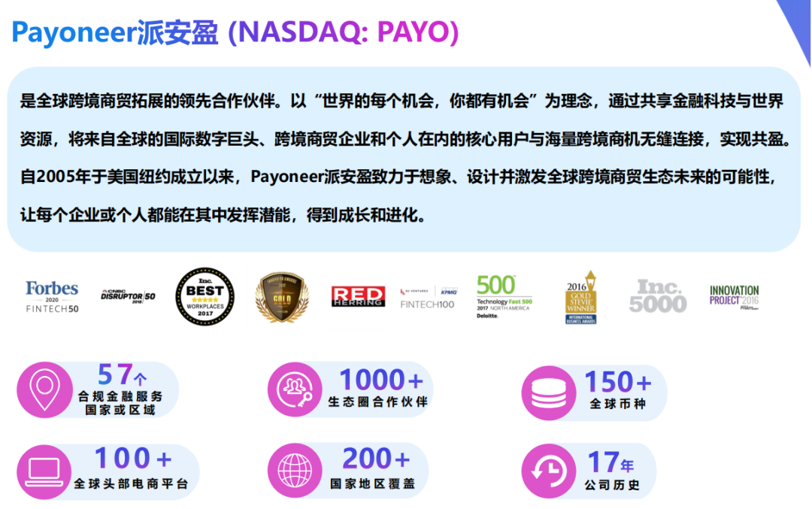Click the paragraph line starting '资源，将来自全球'
The image size is (812, 509).
click(406, 139)
